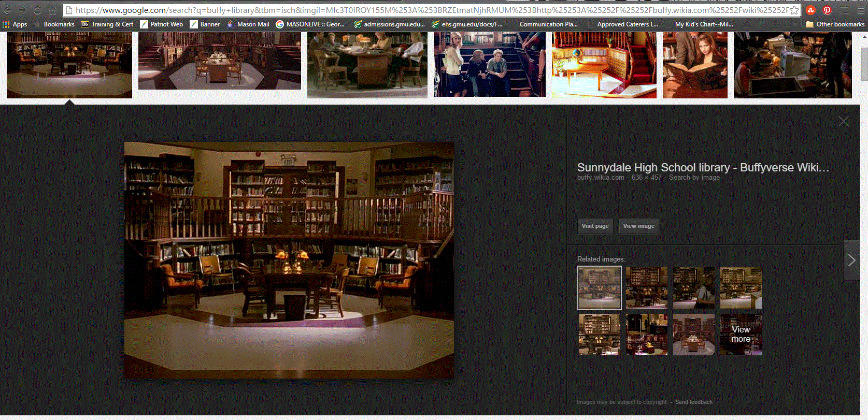Select the second related image in bottom row

[x=647, y=335]
